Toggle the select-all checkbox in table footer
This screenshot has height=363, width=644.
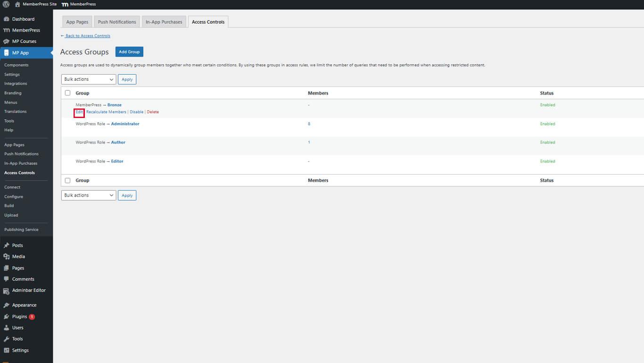click(x=67, y=180)
